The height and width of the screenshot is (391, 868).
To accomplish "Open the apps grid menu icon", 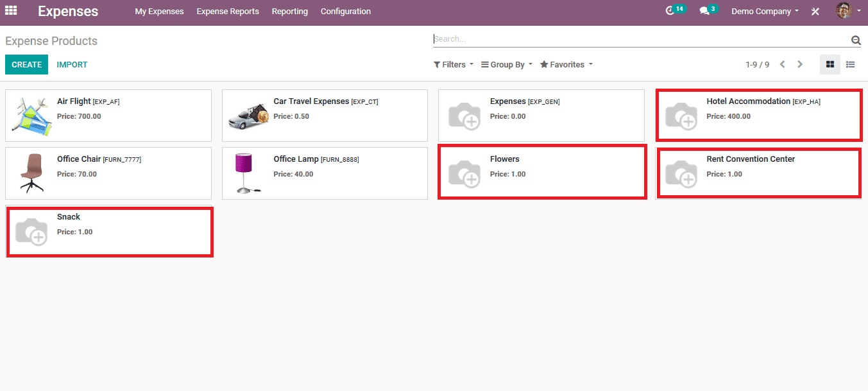I will click(x=11, y=11).
